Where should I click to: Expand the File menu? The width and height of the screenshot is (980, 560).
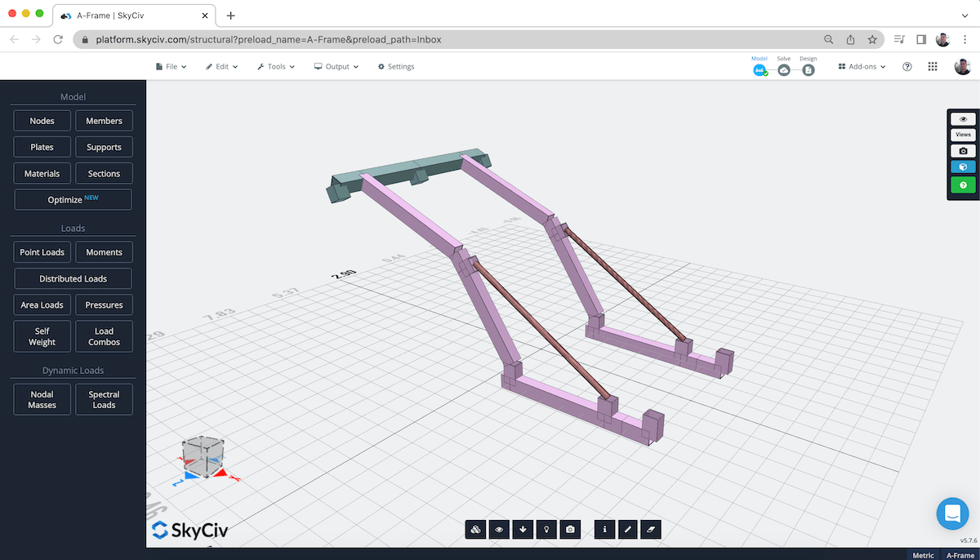(x=171, y=66)
